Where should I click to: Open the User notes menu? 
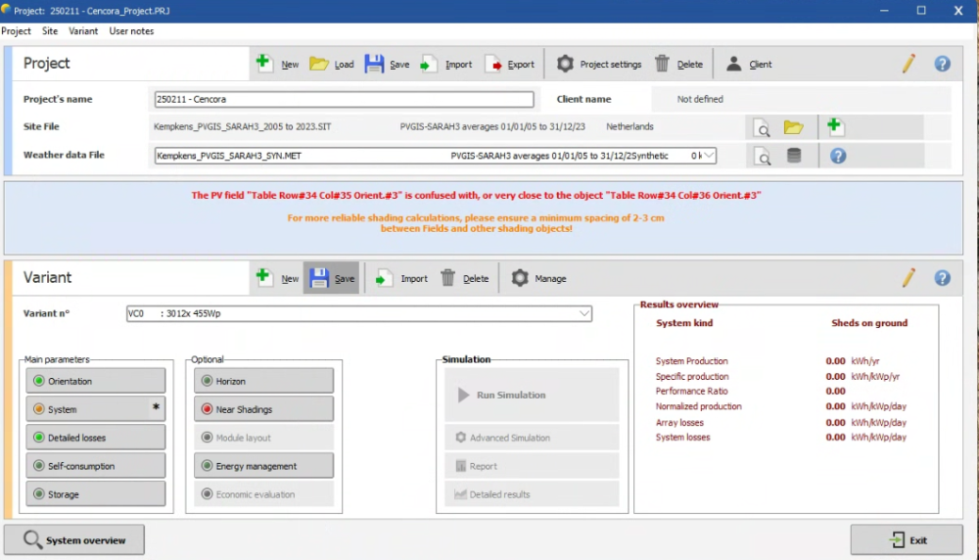tap(131, 31)
